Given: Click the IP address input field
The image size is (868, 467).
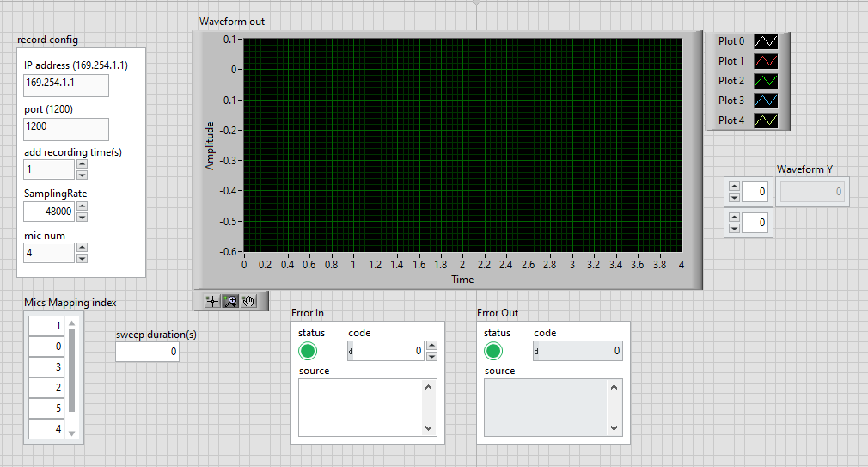Looking at the screenshot, I should click(66, 85).
